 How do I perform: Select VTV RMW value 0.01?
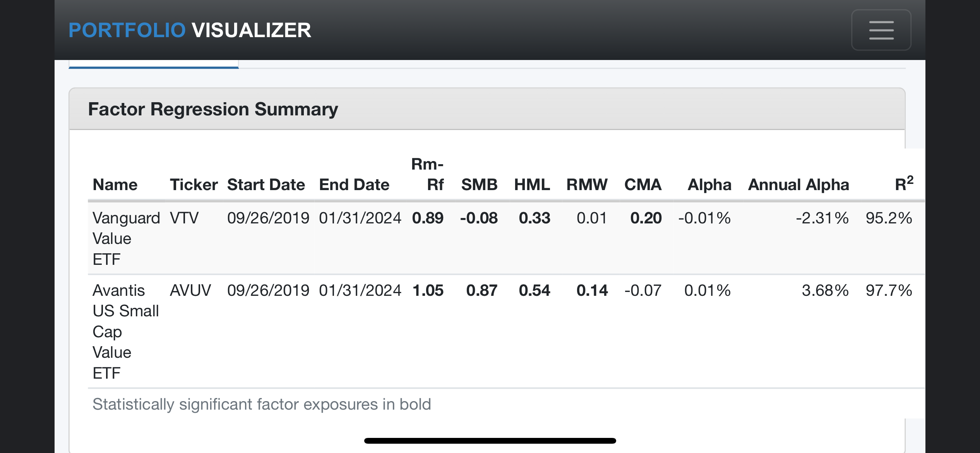coord(592,218)
